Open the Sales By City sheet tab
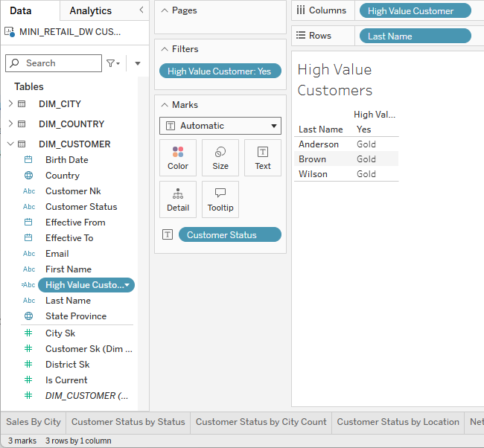The image size is (484, 448). click(x=34, y=422)
